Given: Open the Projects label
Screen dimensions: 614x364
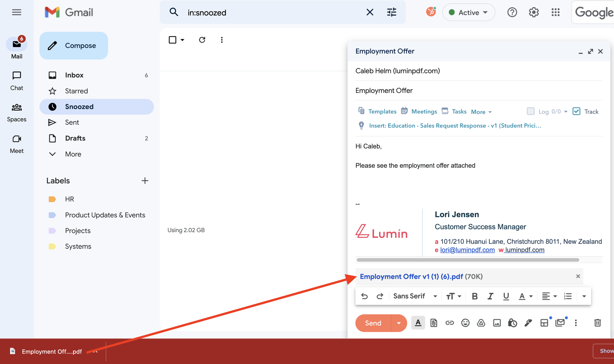Looking at the screenshot, I should pyautogui.click(x=78, y=230).
